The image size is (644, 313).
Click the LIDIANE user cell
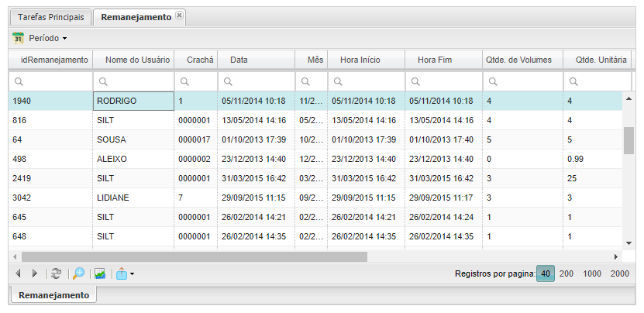[133, 198]
